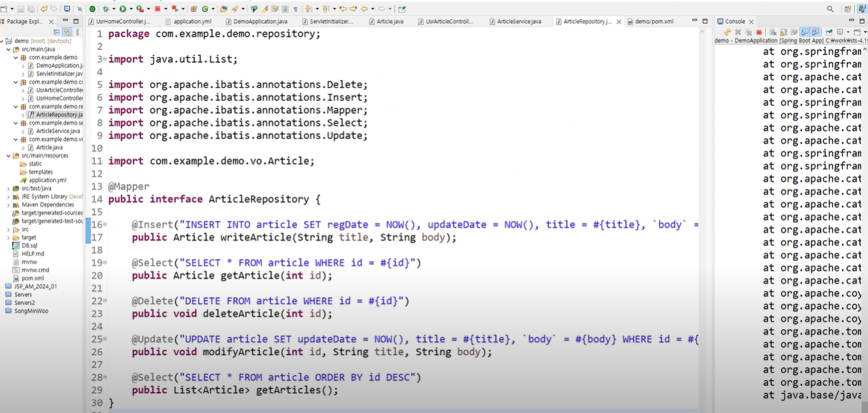Viewport: 868px width, 413px height.
Task: Click the Back navigation arrow in the toolbar
Action: [x=364, y=9]
